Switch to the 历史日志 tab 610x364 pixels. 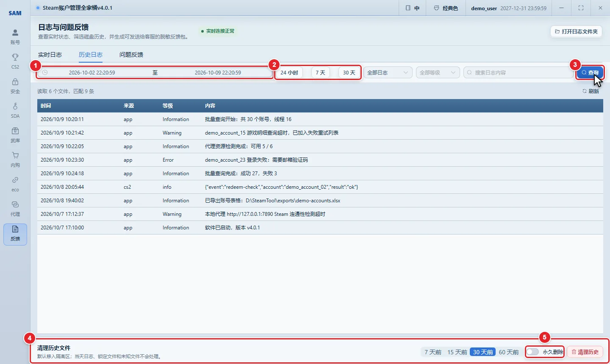91,55
